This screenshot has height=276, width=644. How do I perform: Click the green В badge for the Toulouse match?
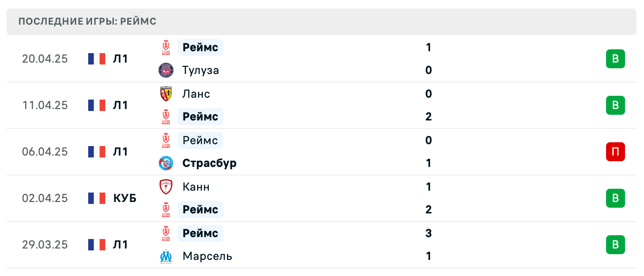pos(616,59)
